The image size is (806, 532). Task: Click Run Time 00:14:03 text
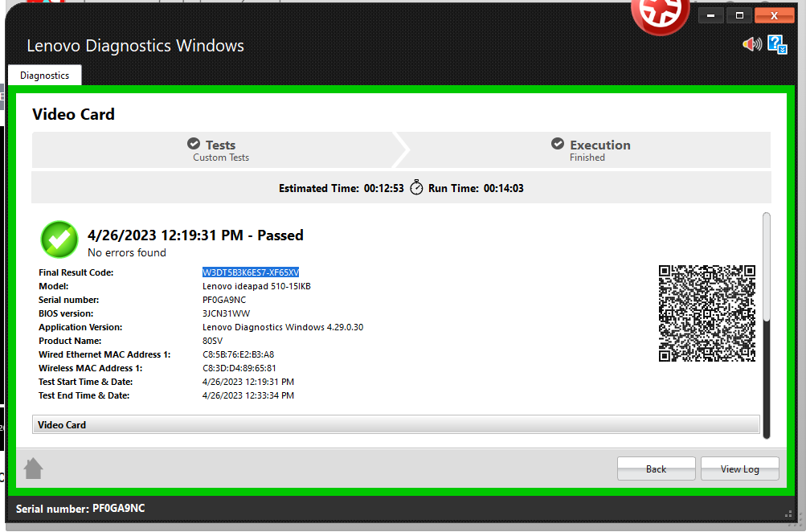pyautogui.click(x=476, y=188)
